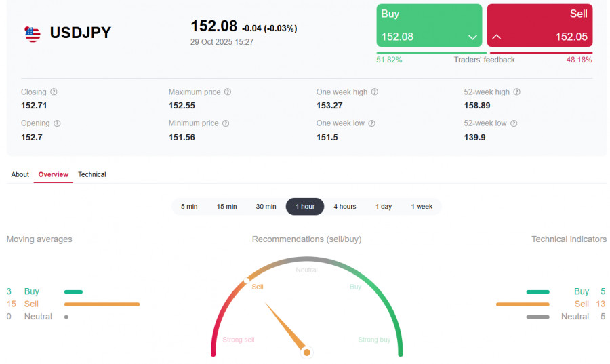Expand the Buy button down chevron
Viewport: 610px width, 364px height.
point(472,37)
